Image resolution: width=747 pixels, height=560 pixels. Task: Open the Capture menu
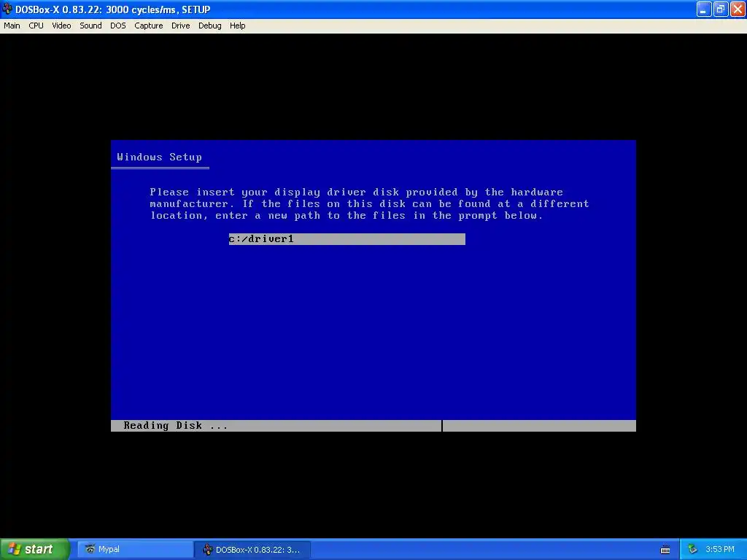pos(149,26)
